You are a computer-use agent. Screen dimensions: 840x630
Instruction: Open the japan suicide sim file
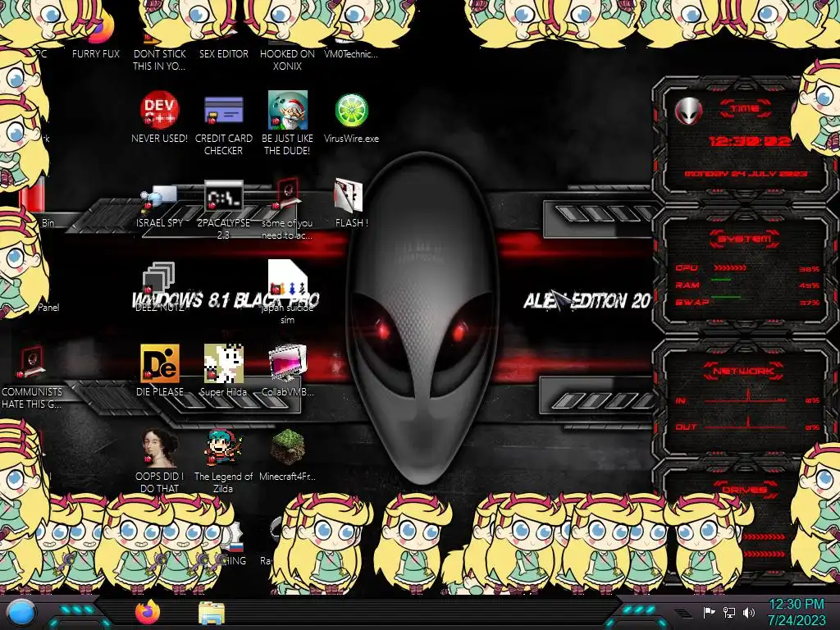click(288, 279)
